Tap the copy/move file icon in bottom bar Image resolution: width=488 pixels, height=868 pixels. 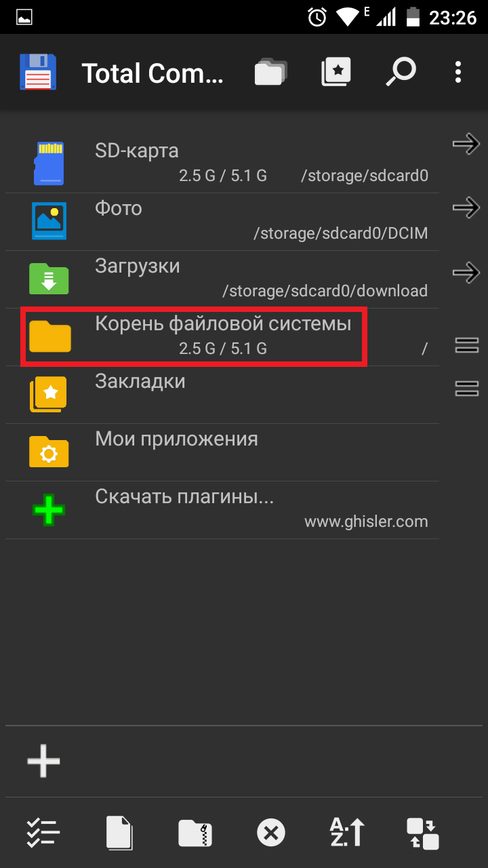tap(119, 832)
